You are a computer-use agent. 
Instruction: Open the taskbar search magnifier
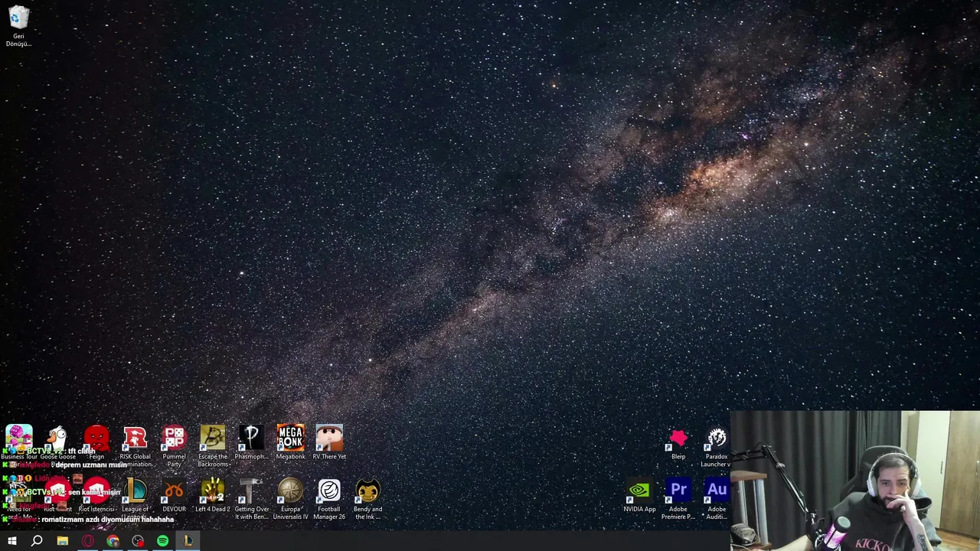(37, 541)
